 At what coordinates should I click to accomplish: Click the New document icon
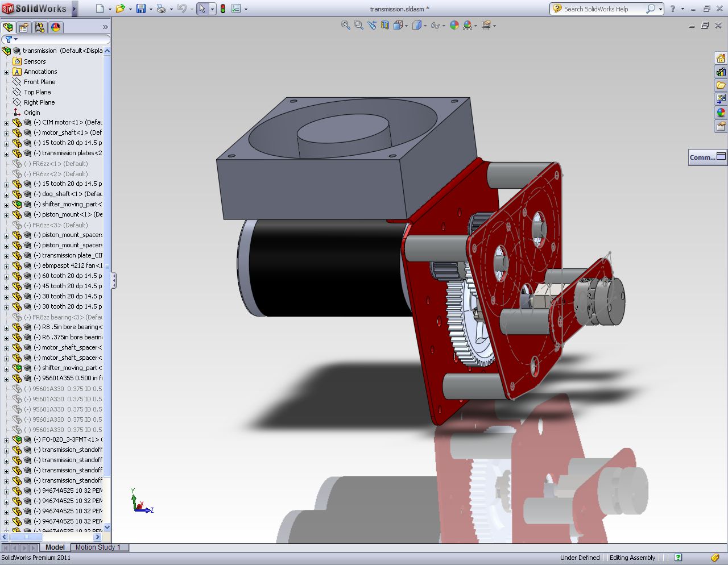[100, 9]
